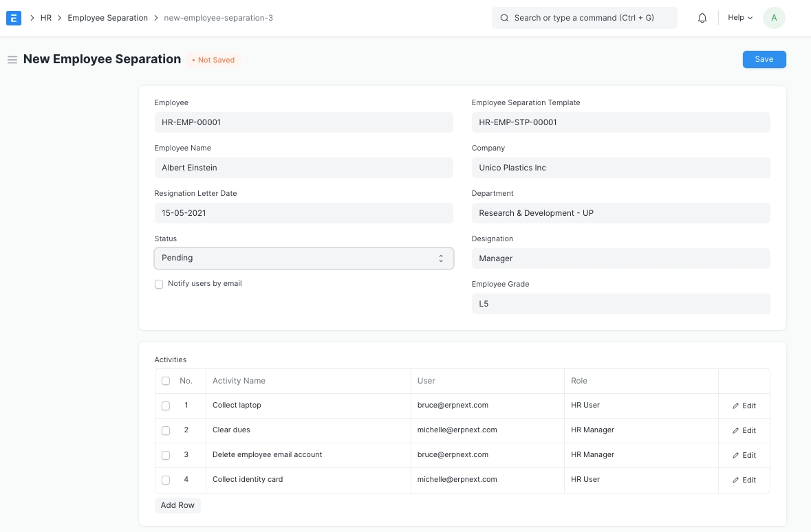This screenshot has height=532, width=811.
Task: Click Add Row under Activities
Action: pos(177,505)
